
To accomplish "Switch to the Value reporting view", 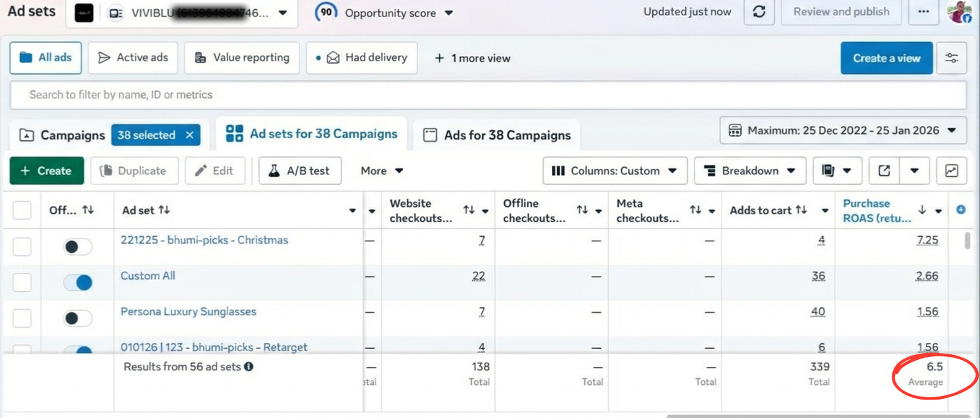I will coord(242,58).
